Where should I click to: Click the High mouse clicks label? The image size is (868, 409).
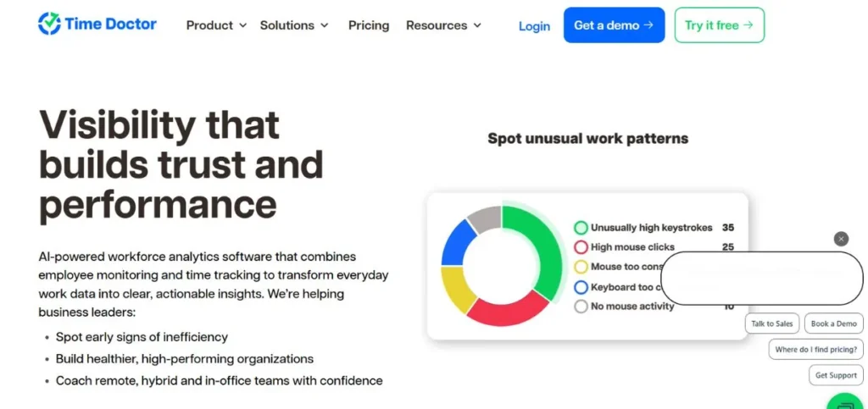tap(632, 247)
